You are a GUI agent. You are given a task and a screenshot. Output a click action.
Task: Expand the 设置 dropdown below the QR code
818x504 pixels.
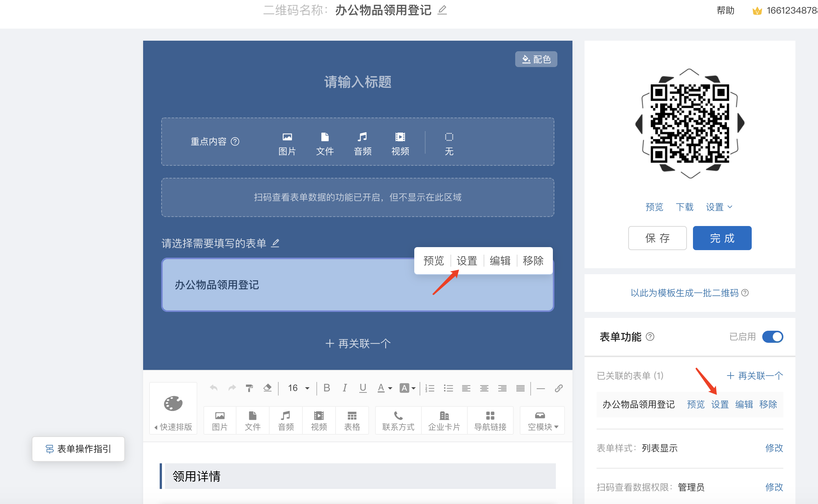point(719,207)
